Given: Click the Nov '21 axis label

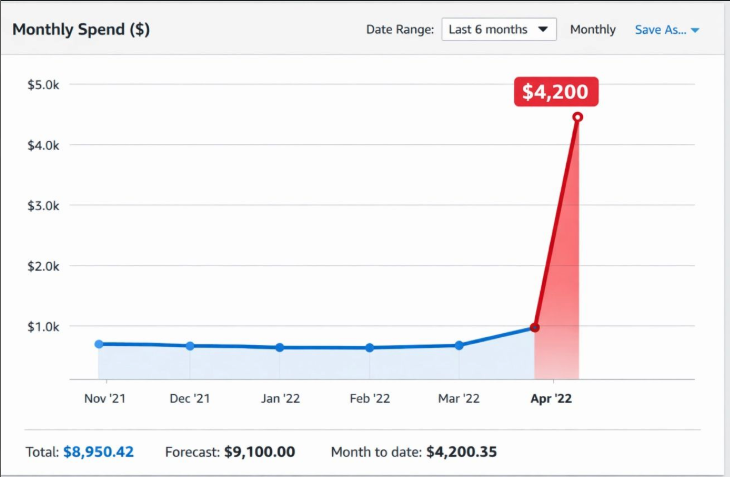Looking at the screenshot, I should (x=105, y=399).
